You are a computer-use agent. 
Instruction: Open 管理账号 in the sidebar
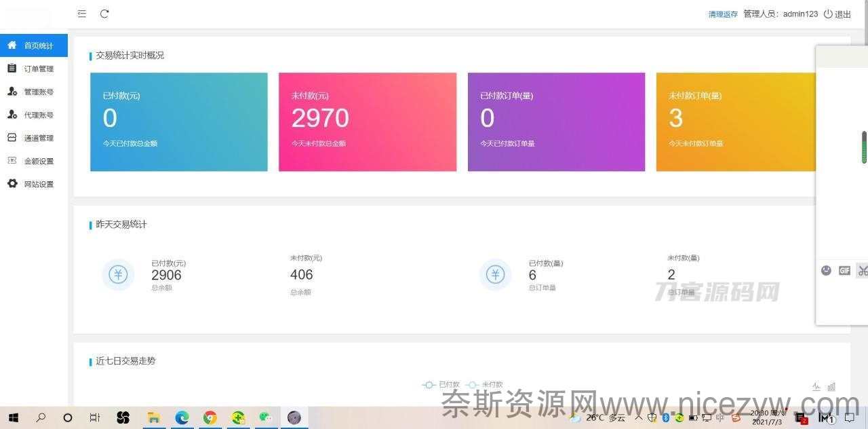pos(34,92)
